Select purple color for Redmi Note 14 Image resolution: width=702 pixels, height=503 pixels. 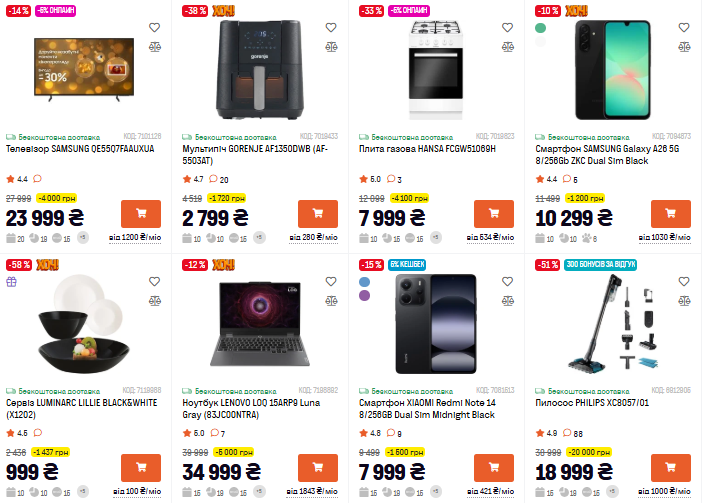(364, 296)
